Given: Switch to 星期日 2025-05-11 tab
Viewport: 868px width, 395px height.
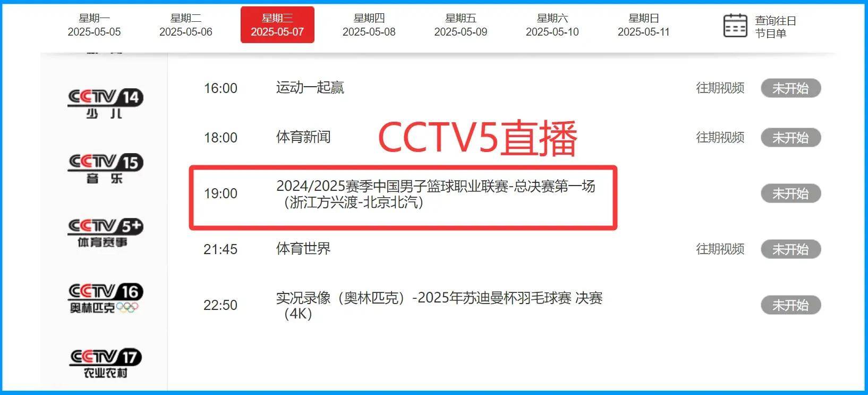Looking at the screenshot, I should tap(643, 25).
